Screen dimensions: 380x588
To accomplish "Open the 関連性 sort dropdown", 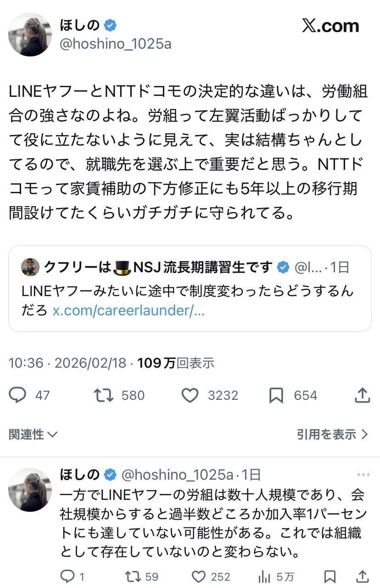I will pyautogui.click(x=33, y=434).
